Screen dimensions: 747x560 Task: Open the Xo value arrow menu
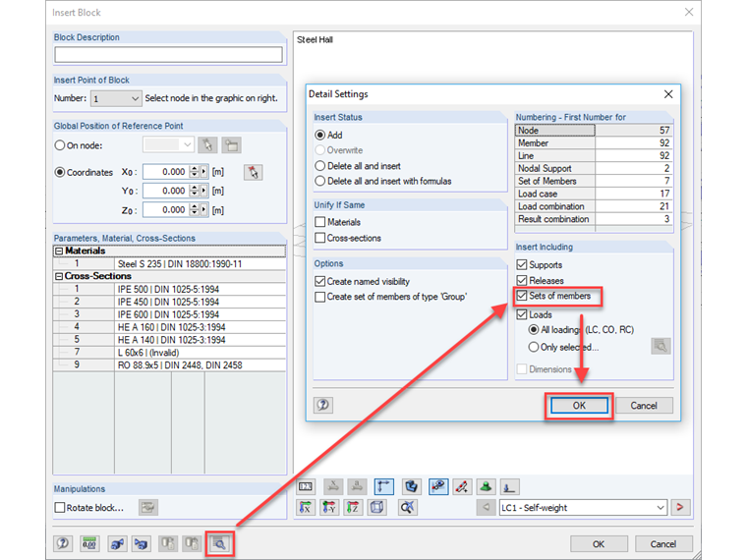pos(203,171)
